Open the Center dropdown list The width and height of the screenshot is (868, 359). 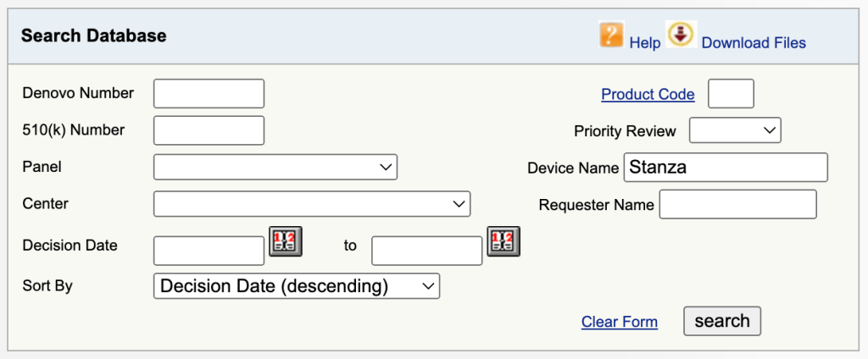[x=312, y=203]
